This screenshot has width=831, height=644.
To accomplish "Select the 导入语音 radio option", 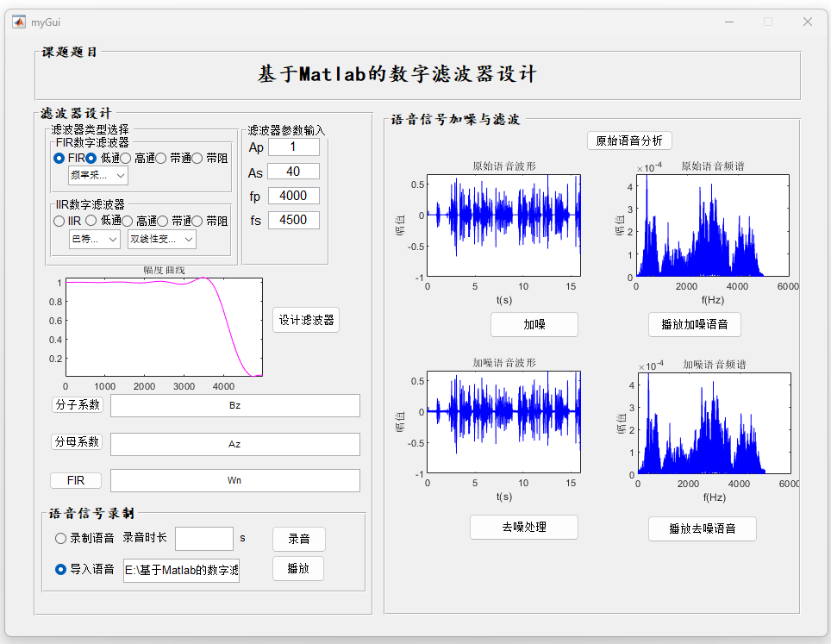I will pos(61,569).
